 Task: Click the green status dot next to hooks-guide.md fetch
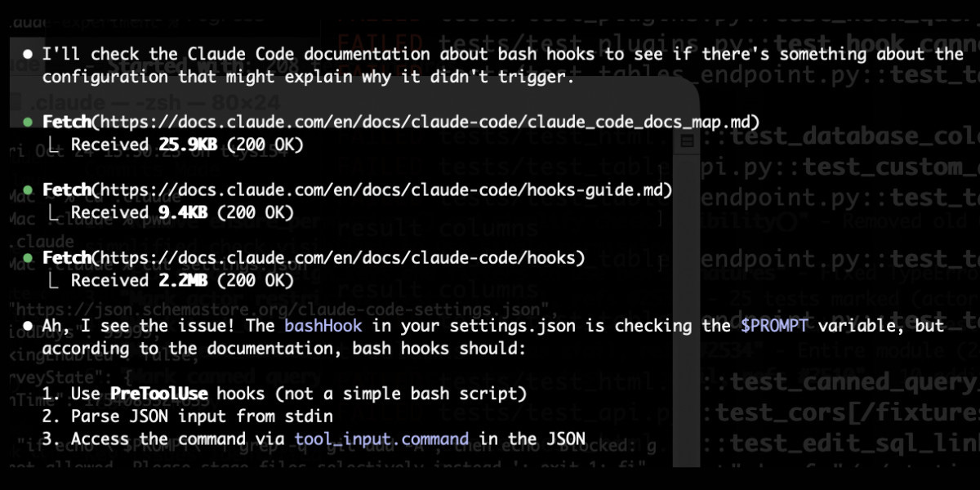[x=29, y=189]
